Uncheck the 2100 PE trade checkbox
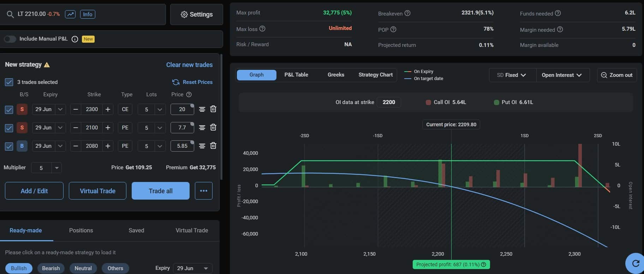Screen dimensions: 644x274 (9, 128)
